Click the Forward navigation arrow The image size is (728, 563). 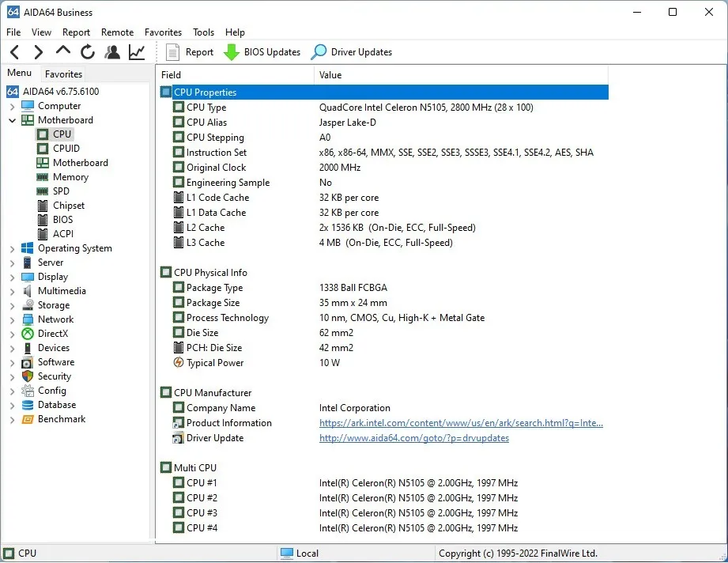(x=38, y=52)
